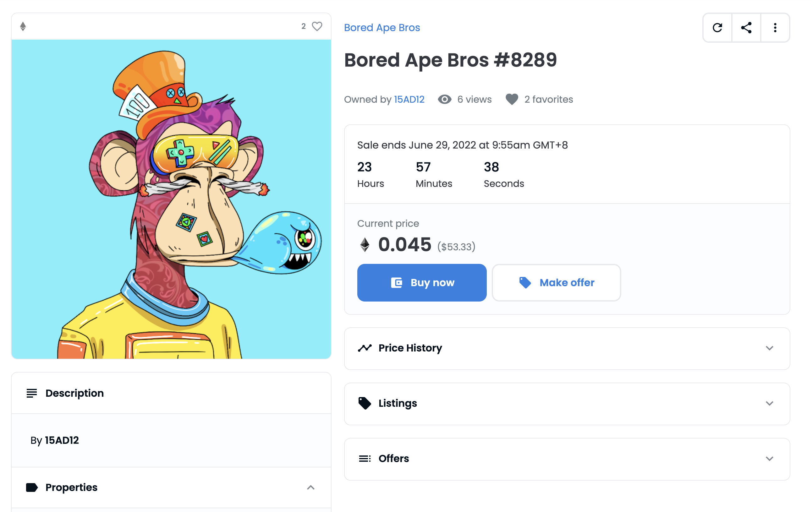
Task: Collapse the Properties section
Action: pos(310,487)
